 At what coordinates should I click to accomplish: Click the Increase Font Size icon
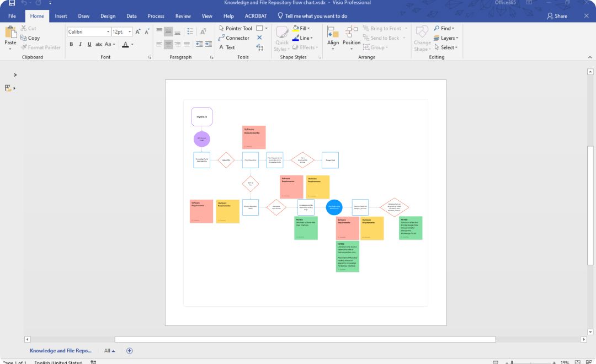138,32
